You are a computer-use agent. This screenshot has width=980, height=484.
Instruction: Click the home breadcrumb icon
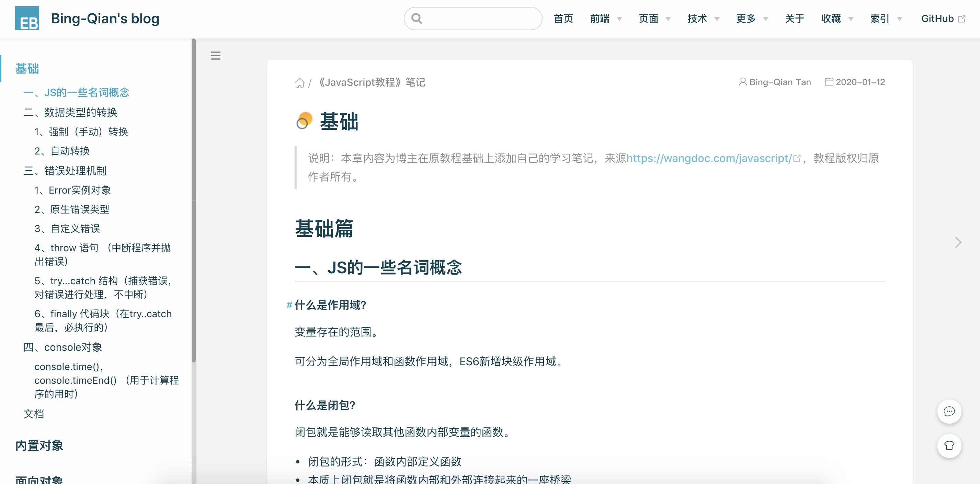300,82
